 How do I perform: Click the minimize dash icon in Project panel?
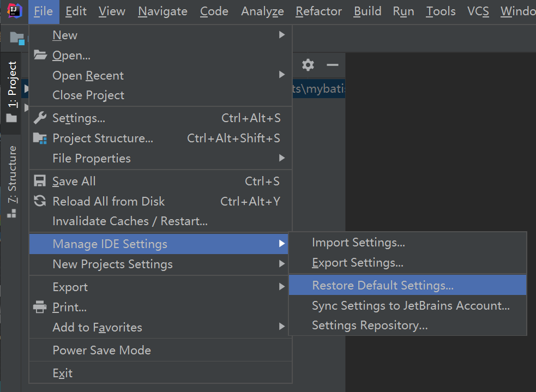333,65
